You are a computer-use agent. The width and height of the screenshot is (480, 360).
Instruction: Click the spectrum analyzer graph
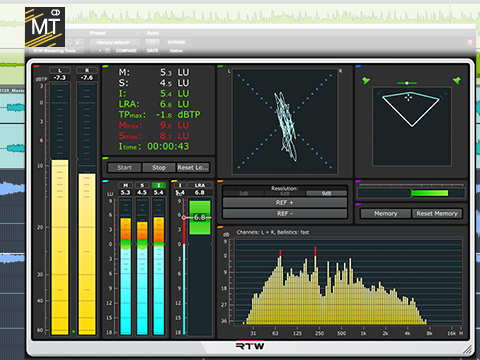[348, 281]
